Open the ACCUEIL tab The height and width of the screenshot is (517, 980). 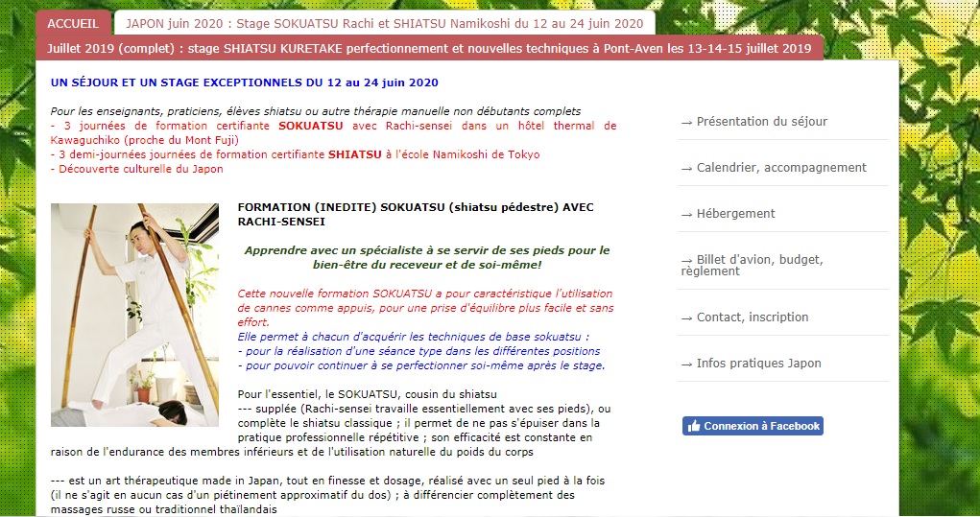pyautogui.click(x=73, y=23)
